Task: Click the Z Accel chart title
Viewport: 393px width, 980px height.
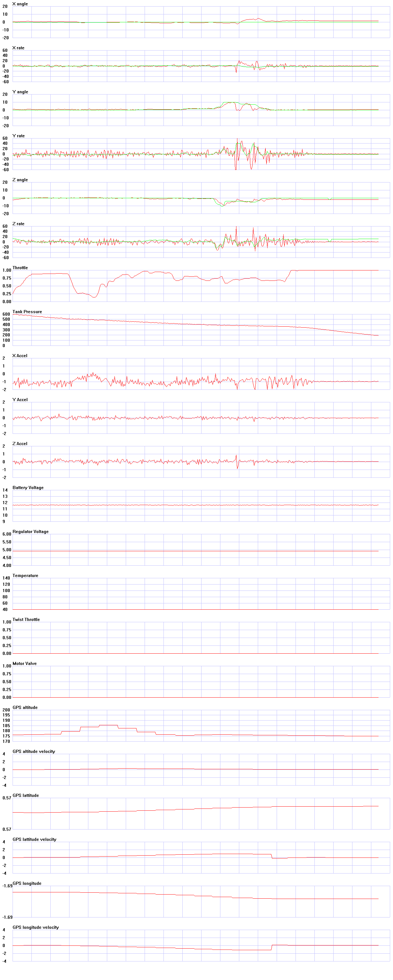Action: pyautogui.click(x=20, y=443)
